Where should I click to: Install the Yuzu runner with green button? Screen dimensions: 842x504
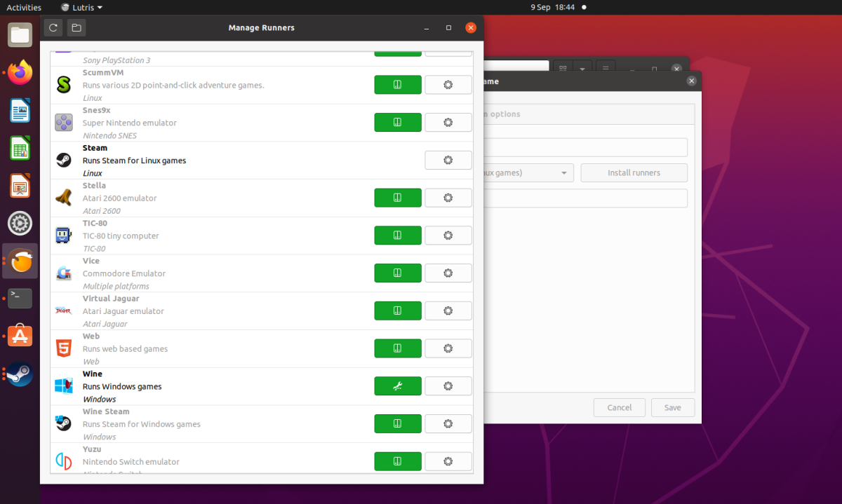(x=398, y=462)
